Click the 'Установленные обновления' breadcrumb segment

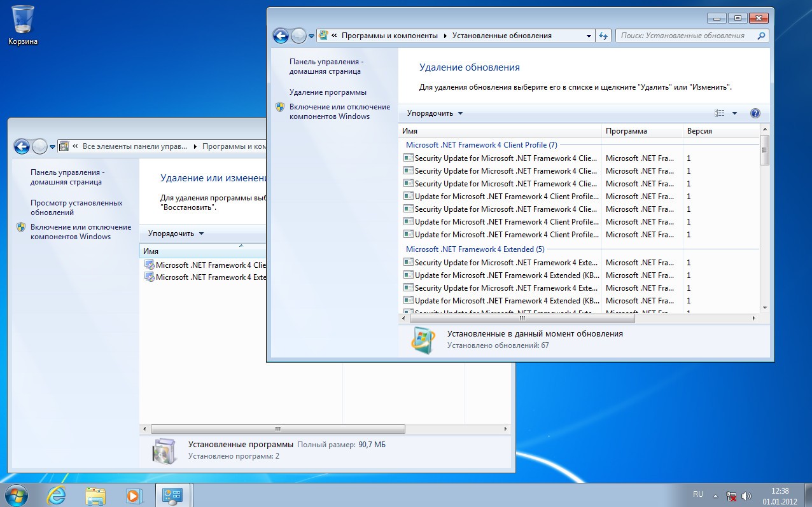click(x=501, y=36)
